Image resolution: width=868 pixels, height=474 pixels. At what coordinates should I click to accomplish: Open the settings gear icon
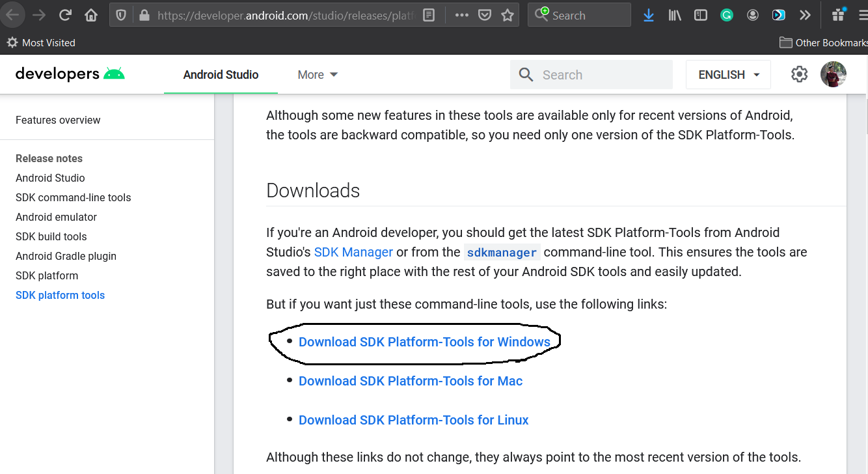coord(799,75)
